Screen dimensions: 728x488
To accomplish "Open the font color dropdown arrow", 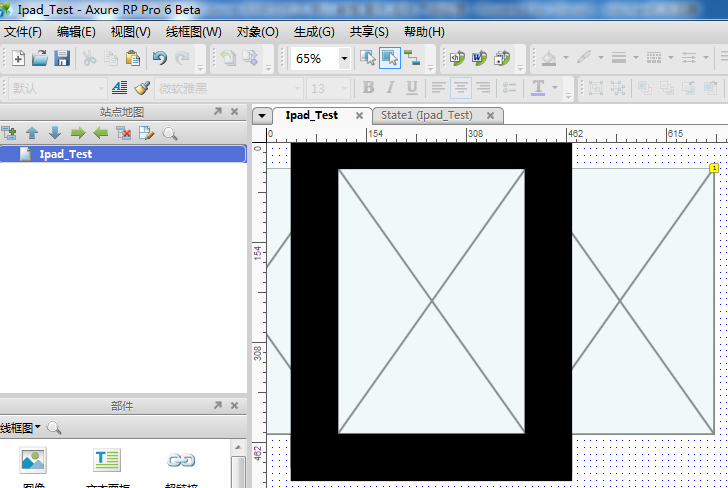I will (x=555, y=87).
